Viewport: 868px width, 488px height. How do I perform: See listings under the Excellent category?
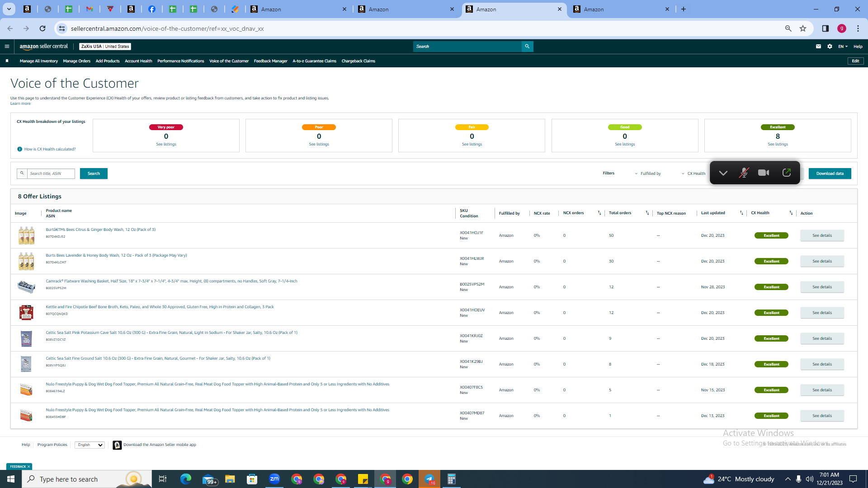point(778,144)
